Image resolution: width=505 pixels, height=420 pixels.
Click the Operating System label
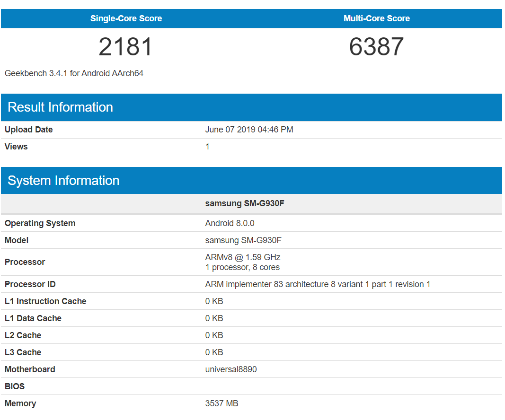tap(40, 223)
